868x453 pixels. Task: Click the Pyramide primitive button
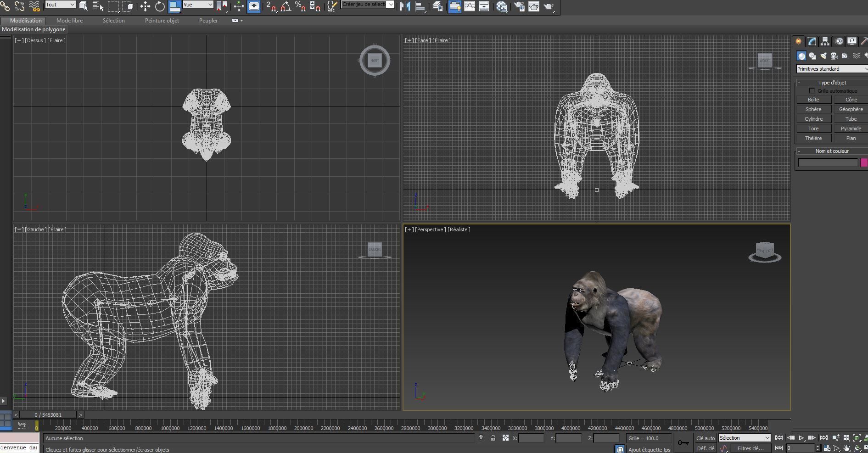(851, 129)
